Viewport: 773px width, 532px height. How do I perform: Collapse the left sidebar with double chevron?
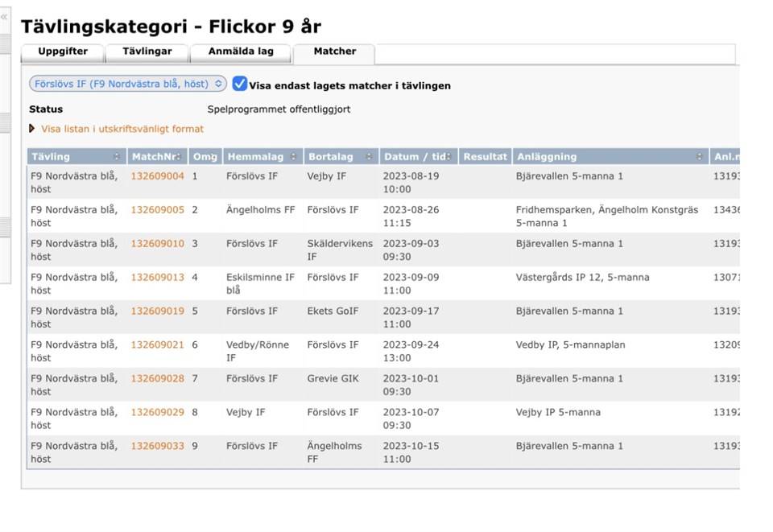click(4, 17)
